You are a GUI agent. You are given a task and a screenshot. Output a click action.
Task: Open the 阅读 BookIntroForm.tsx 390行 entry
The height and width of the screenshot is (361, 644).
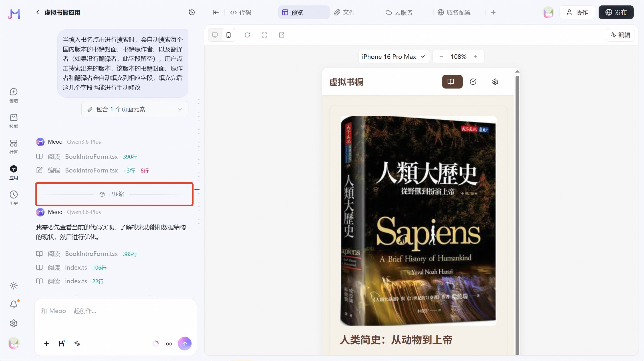[87, 157]
